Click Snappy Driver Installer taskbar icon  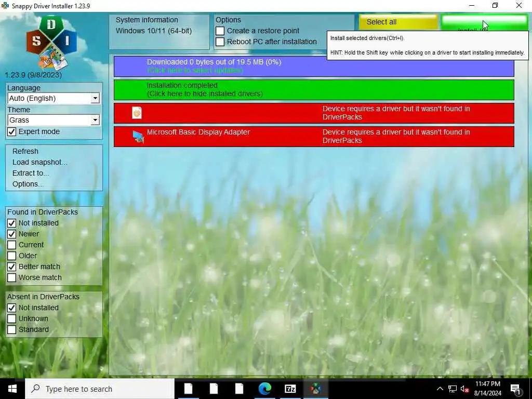pos(315,389)
